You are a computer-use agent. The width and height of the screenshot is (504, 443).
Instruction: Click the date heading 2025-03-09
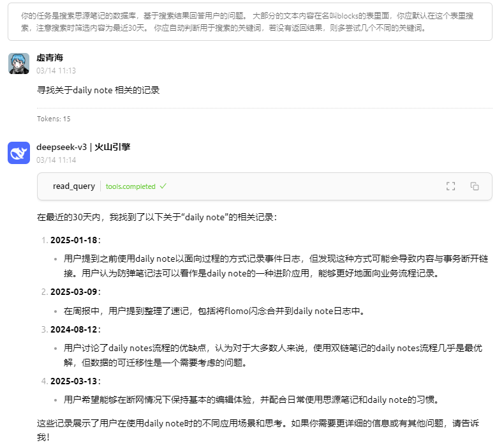pos(74,292)
